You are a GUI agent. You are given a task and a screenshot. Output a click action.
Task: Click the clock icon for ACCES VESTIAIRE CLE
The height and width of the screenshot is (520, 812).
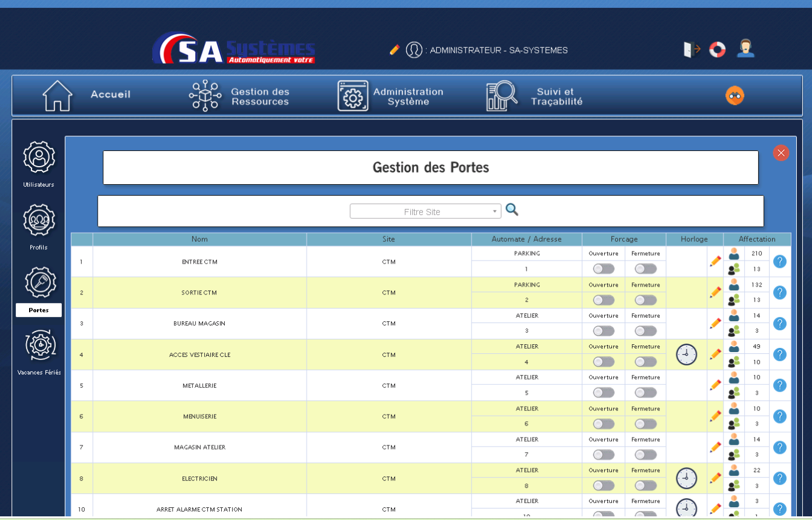click(686, 355)
